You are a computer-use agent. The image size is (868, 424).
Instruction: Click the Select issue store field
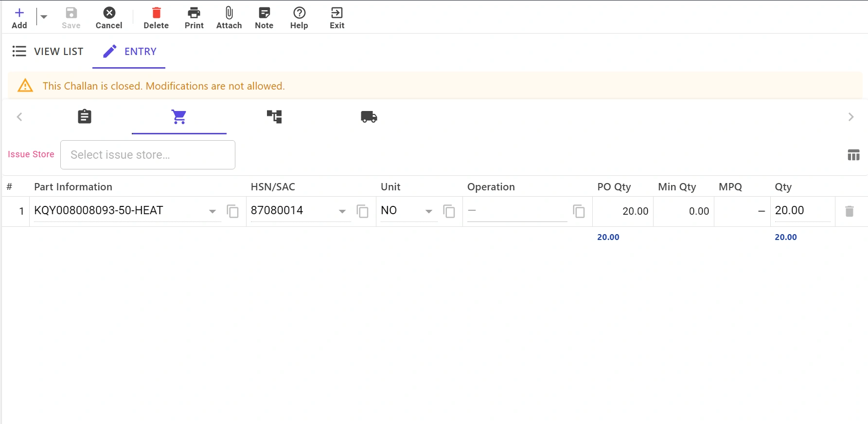point(148,155)
